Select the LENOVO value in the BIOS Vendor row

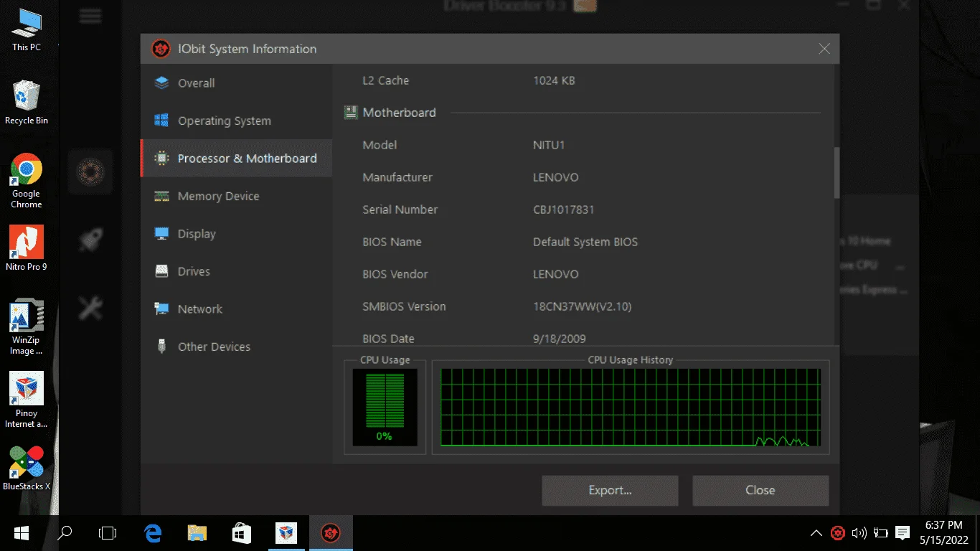556,274
